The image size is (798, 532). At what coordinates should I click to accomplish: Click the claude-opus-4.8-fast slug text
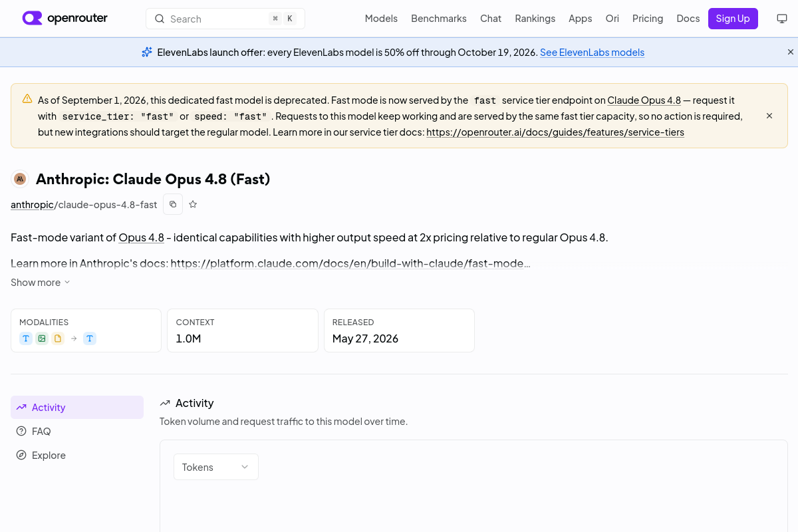pyautogui.click(x=108, y=205)
